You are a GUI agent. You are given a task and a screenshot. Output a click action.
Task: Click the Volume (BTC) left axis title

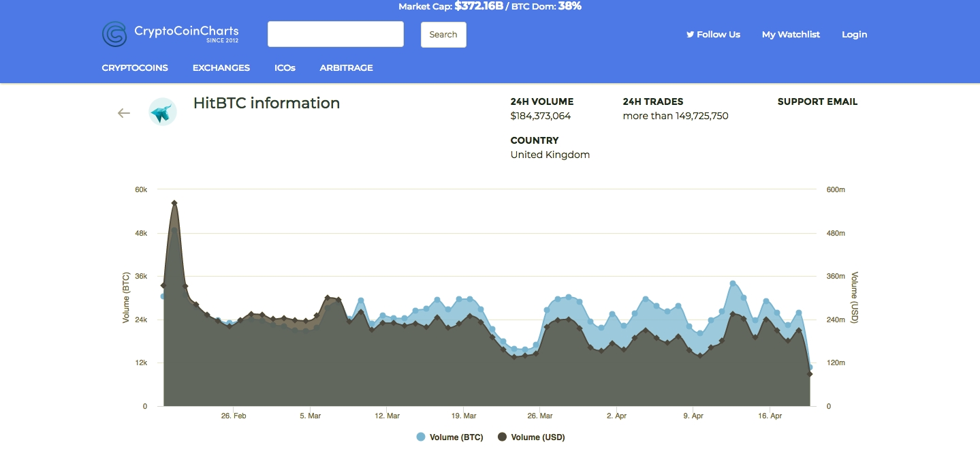[126, 298]
